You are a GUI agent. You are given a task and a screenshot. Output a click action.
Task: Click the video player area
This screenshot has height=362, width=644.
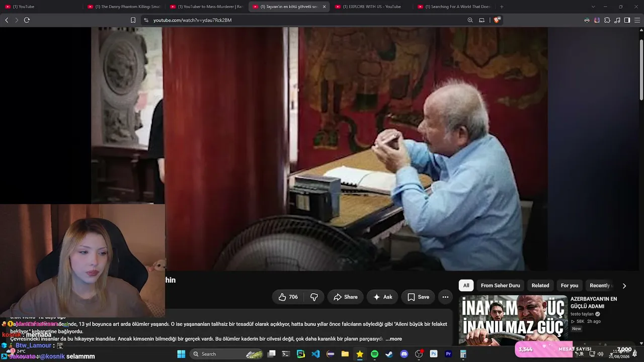click(x=319, y=149)
